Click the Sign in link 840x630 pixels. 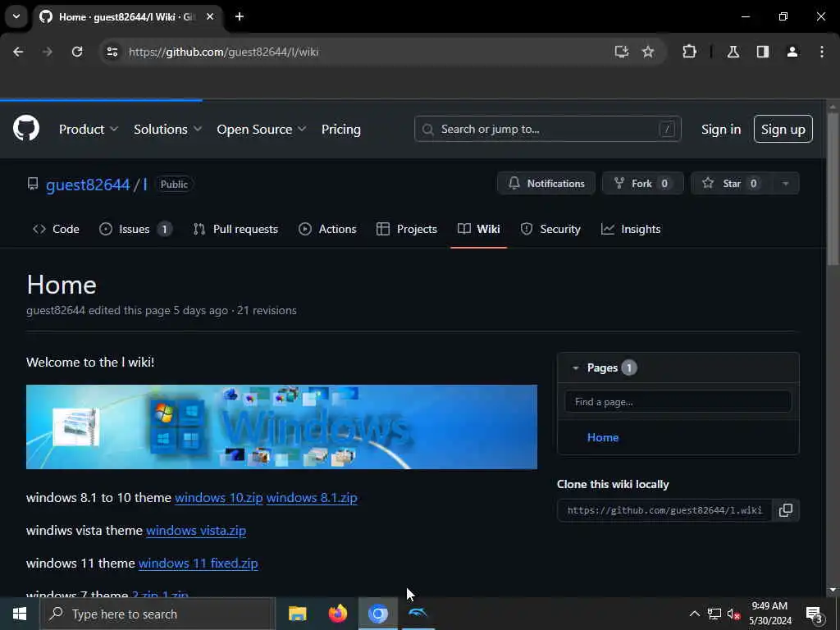(x=721, y=129)
